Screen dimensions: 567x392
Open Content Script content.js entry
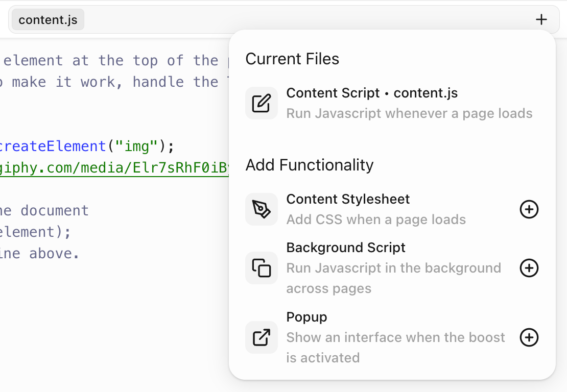[x=392, y=103]
